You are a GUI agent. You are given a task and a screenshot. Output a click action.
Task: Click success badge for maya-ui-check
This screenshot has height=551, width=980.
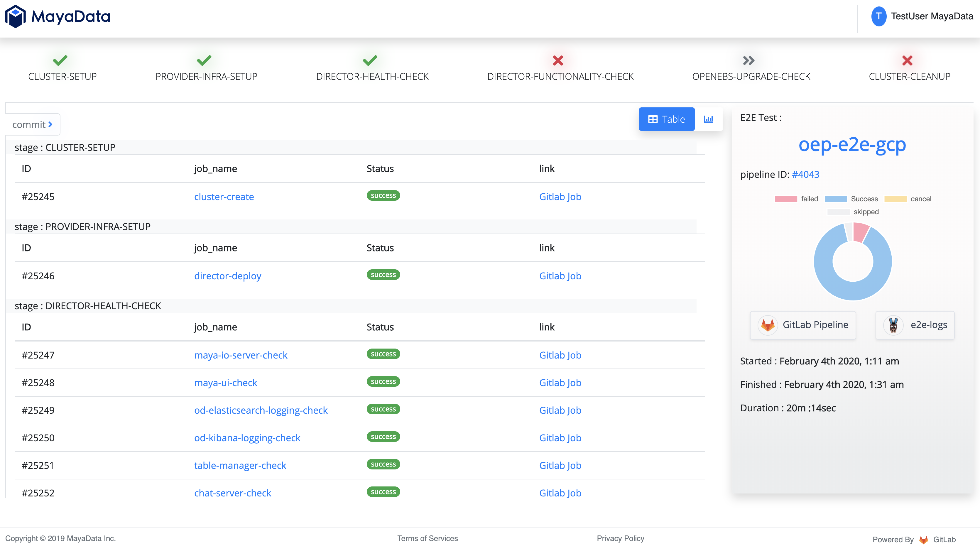click(383, 382)
